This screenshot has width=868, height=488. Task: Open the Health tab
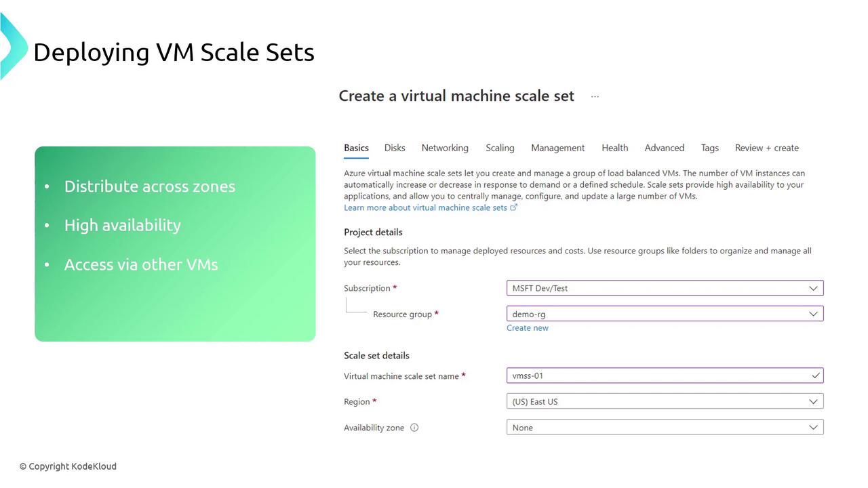614,148
